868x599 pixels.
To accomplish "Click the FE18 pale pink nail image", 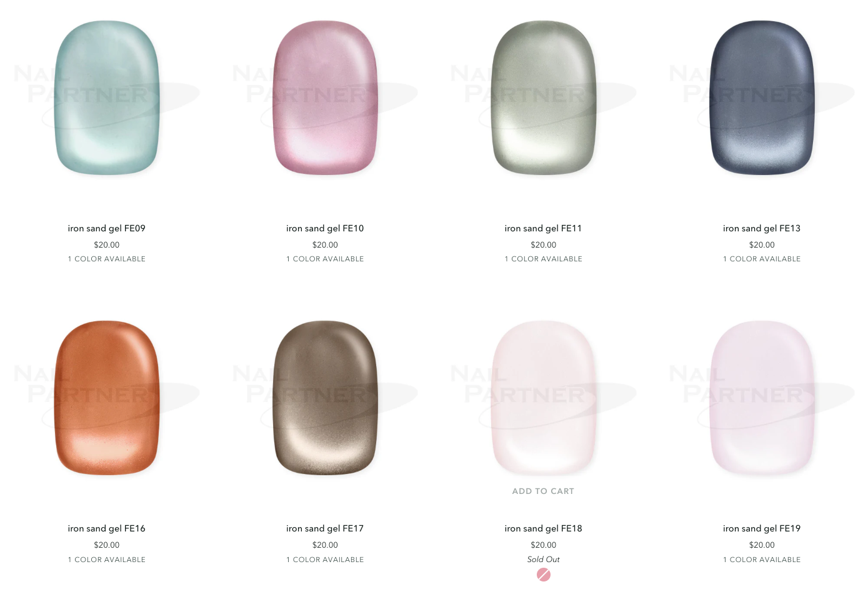I will coord(544,398).
